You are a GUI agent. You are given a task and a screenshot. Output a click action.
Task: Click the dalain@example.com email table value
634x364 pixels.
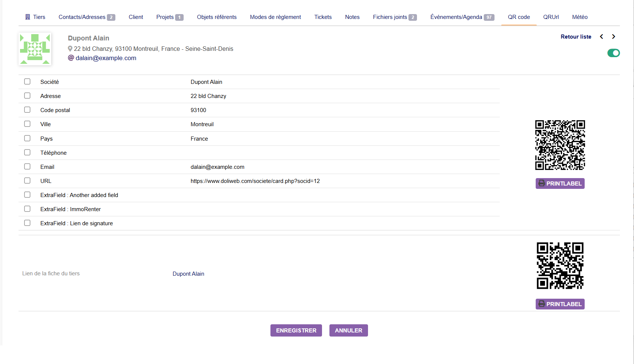point(217,167)
